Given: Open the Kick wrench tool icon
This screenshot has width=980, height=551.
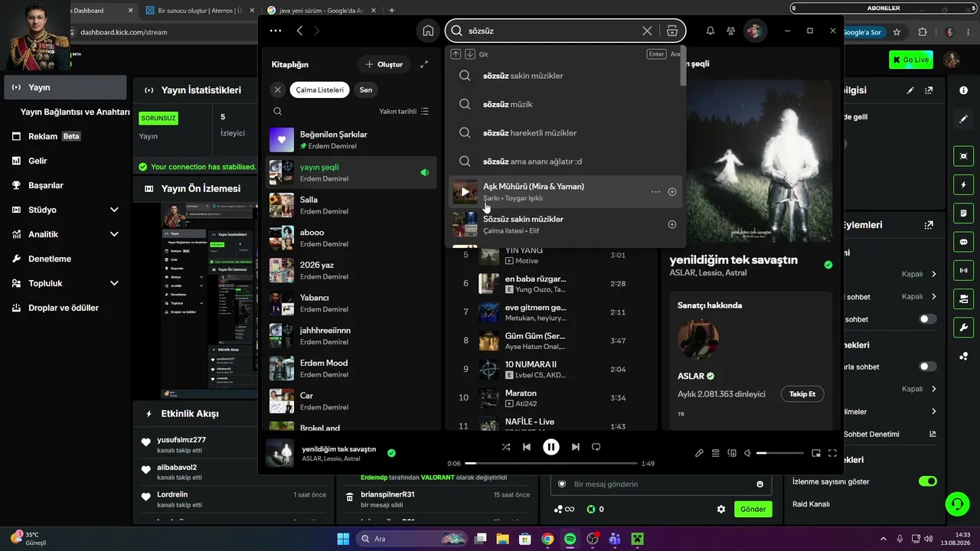Looking at the screenshot, I should 963,328.
